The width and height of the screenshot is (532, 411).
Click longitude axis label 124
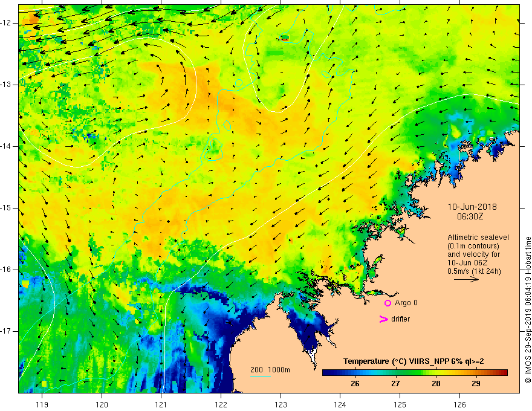pyautogui.click(x=340, y=404)
